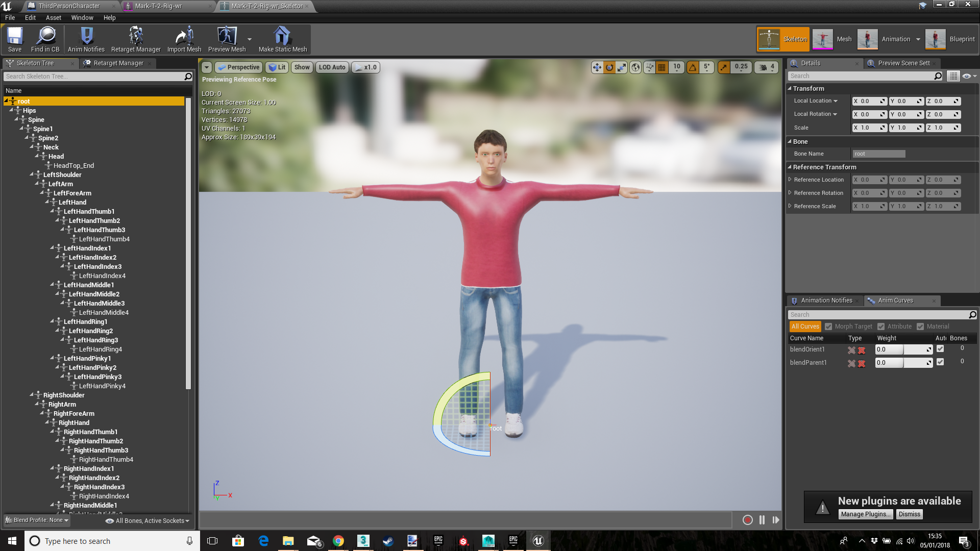Click the record animation button
The height and width of the screenshot is (551, 980).
(748, 520)
